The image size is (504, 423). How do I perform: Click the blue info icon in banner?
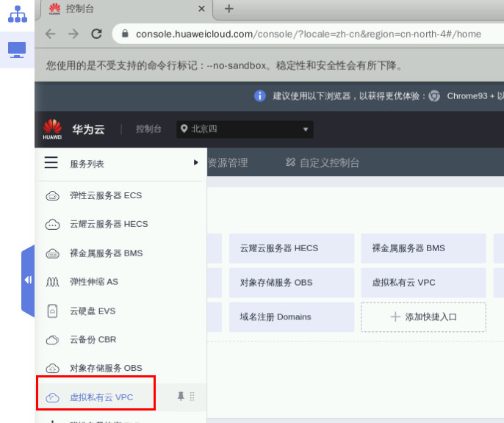click(260, 95)
